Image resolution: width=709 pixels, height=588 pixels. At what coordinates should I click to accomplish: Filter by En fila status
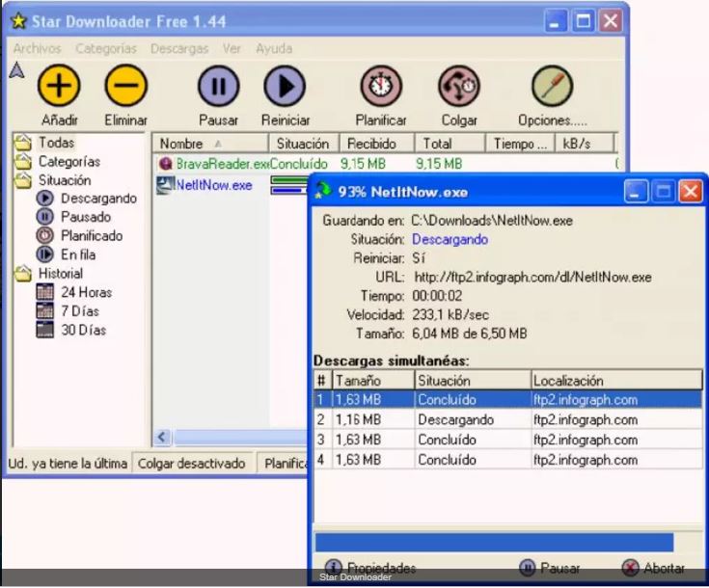(x=66, y=254)
